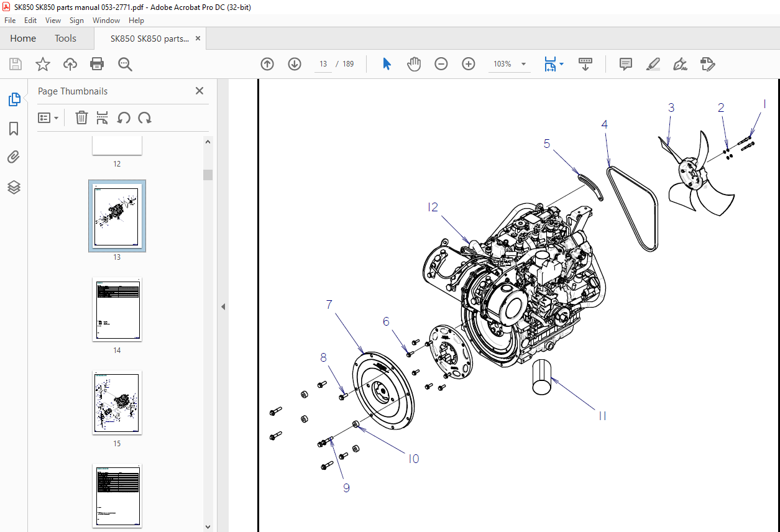Open the Bookmarks panel

click(14, 129)
